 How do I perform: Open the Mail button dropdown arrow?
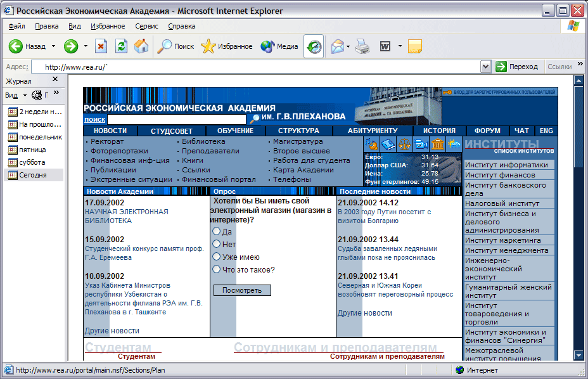point(348,46)
